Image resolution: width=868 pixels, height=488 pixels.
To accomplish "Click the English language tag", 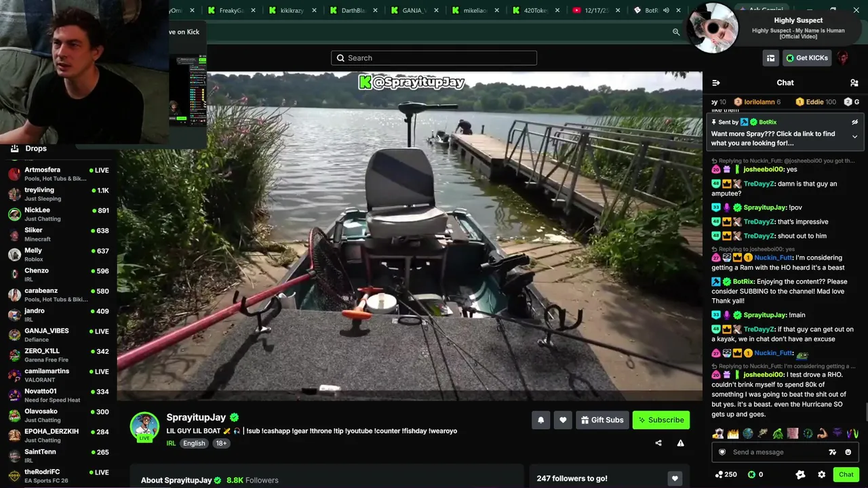I will point(194,443).
